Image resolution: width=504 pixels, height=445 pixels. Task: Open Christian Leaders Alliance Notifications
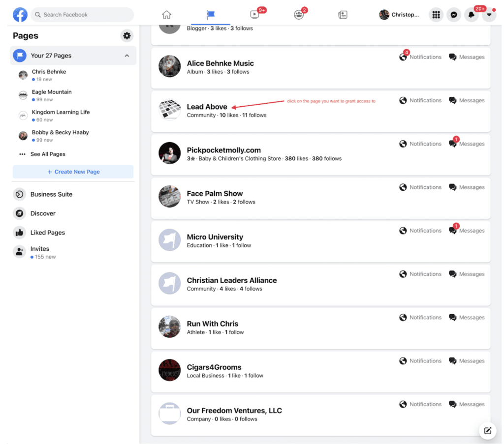[420, 273]
